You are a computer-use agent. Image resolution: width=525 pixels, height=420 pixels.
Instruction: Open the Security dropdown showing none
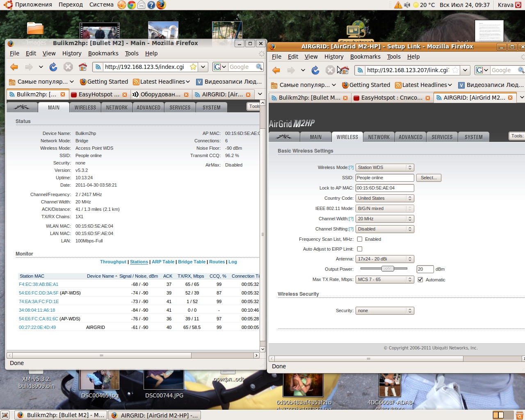pyautogui.click(x=385, y=310)
